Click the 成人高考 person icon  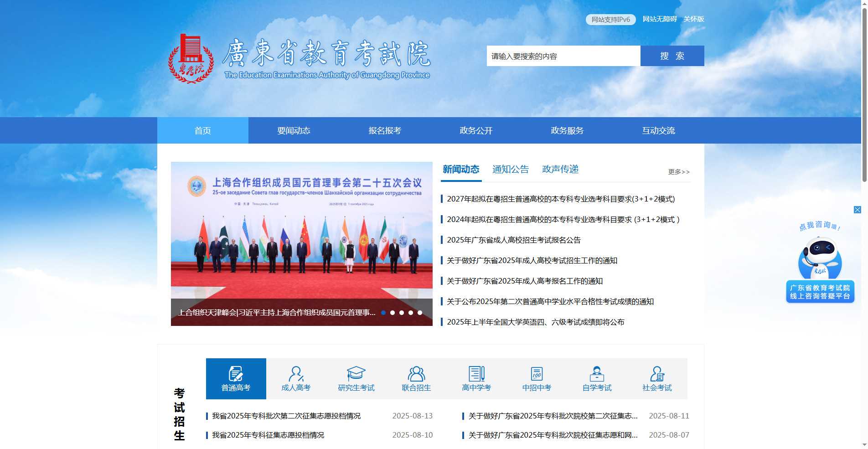[295, 374]
